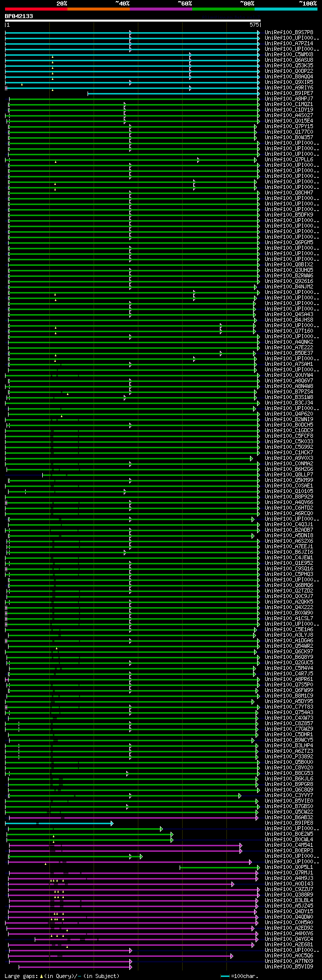
Task: Select hit label UniRef100_A8PR61
Action: (289, 679)
